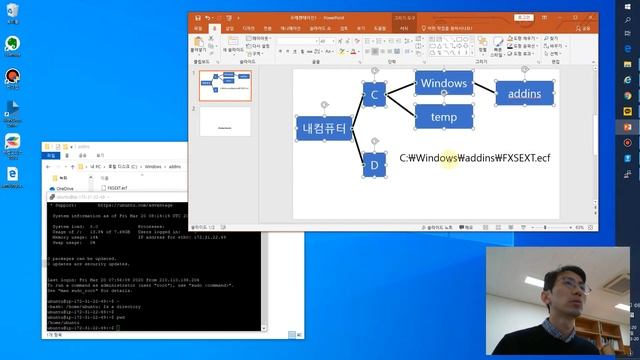Select the slide 1 thumbnail

coord(225,86)
